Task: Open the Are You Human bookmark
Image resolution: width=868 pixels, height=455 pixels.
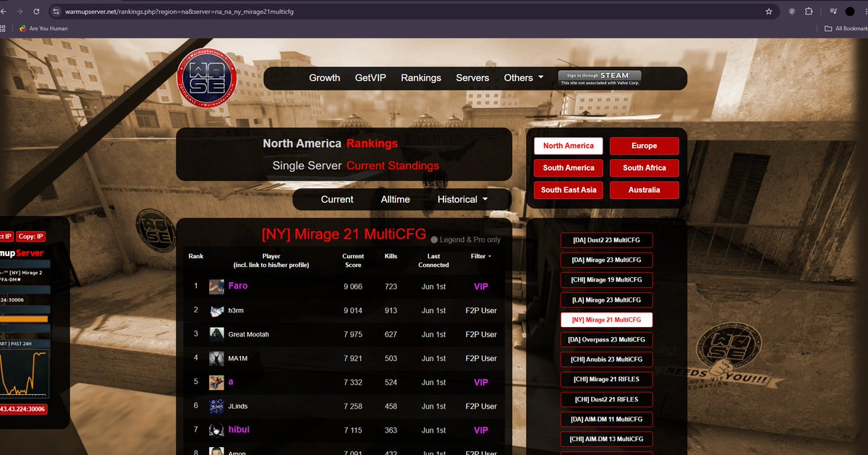Action: 43,28
